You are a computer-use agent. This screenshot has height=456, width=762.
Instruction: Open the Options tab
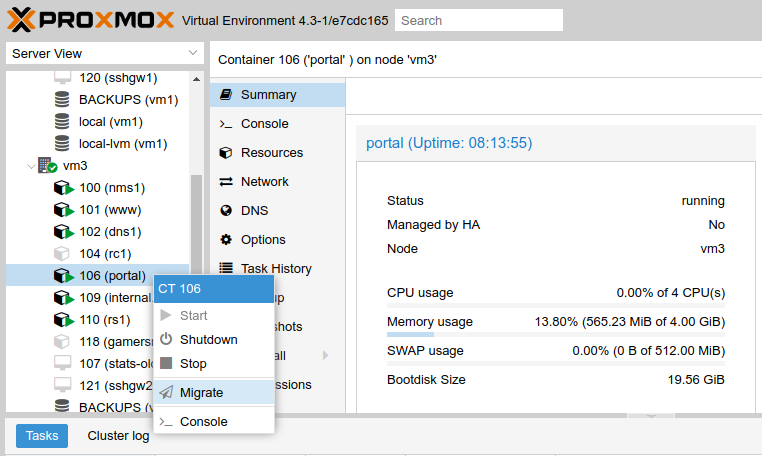pos(278,240)
